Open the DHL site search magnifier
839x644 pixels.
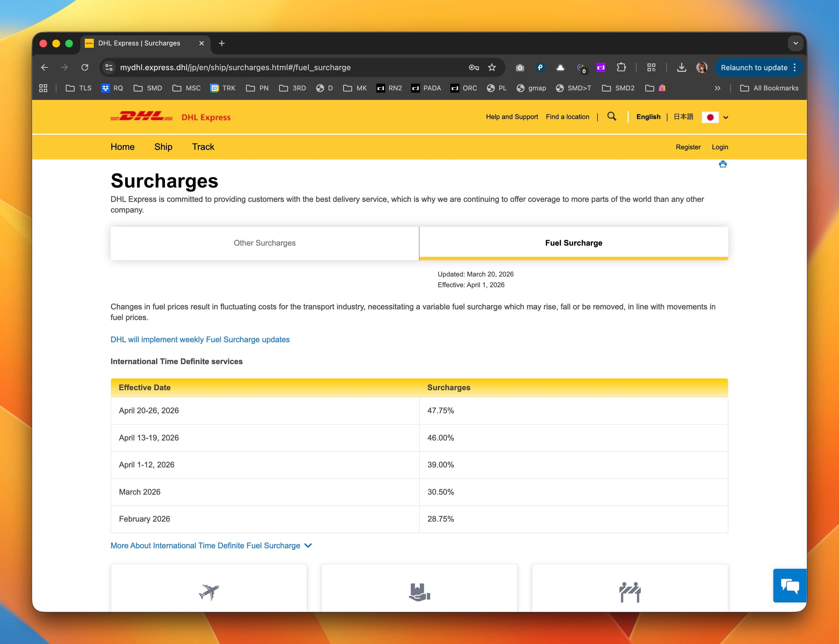[612, 116]
